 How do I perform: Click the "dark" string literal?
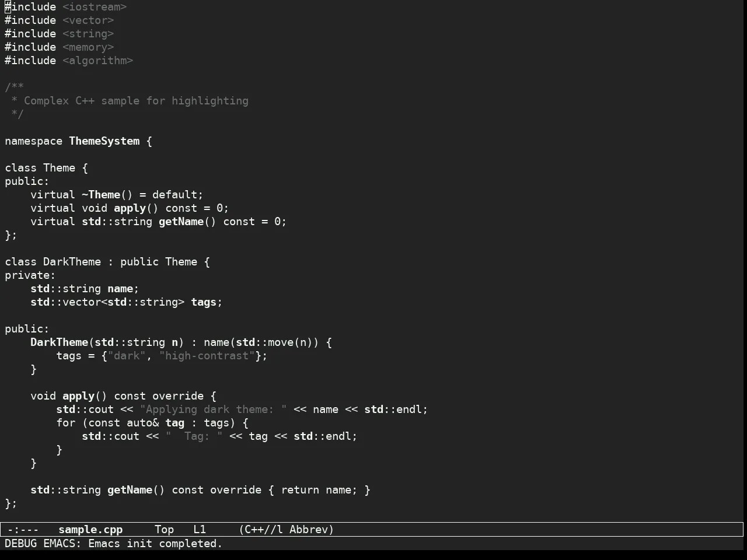[127, 356]
